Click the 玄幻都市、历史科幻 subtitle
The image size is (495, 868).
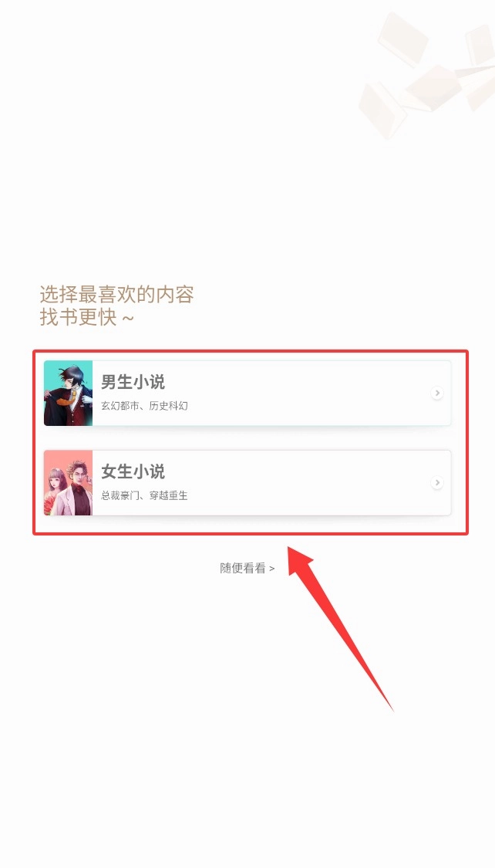pos(144,406)
